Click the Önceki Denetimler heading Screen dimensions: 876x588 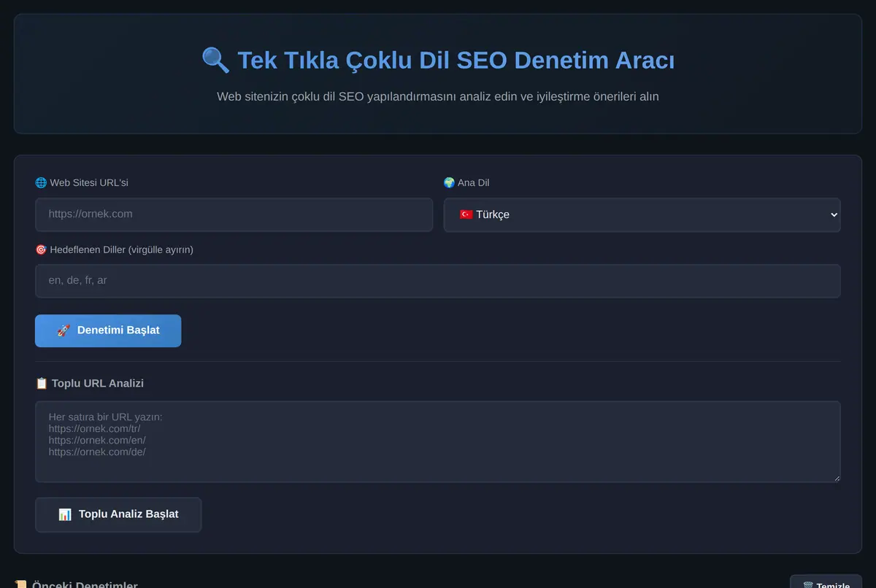(x=85, y=584)
